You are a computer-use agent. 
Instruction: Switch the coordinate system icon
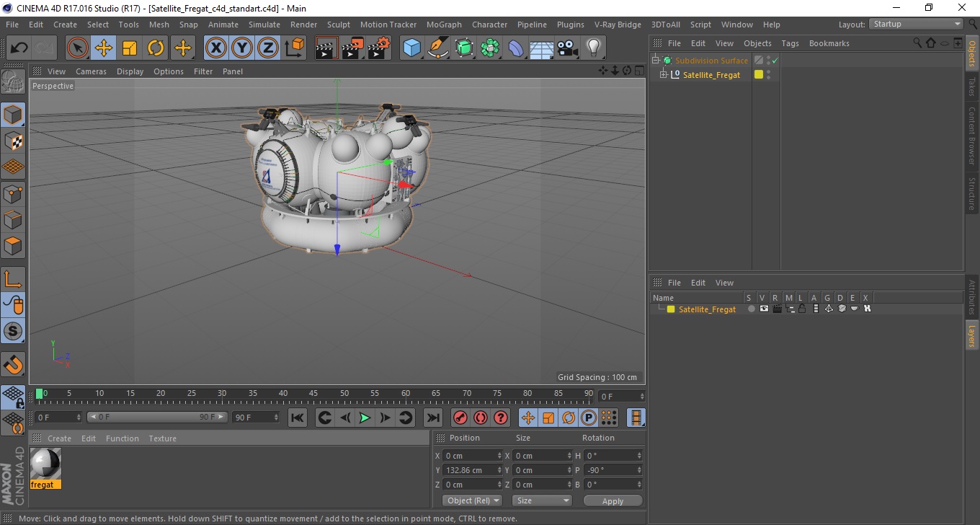pos(294,48)
